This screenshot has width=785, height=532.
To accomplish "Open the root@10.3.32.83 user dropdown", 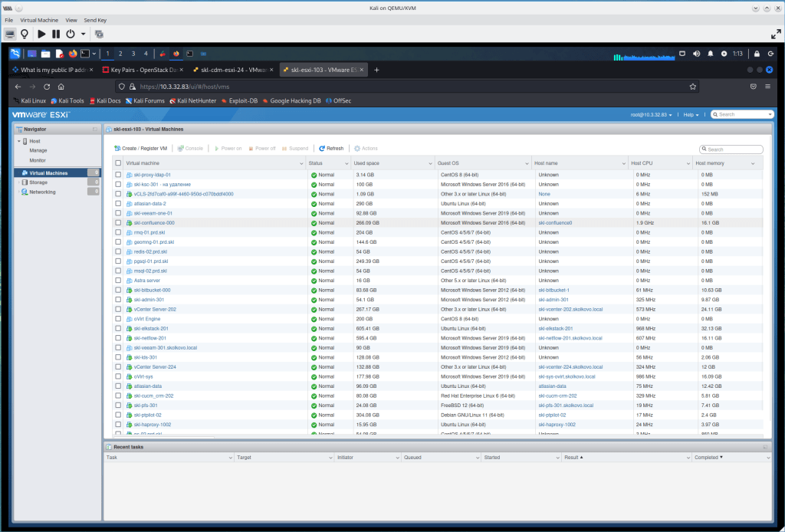I will pos(651,114).
